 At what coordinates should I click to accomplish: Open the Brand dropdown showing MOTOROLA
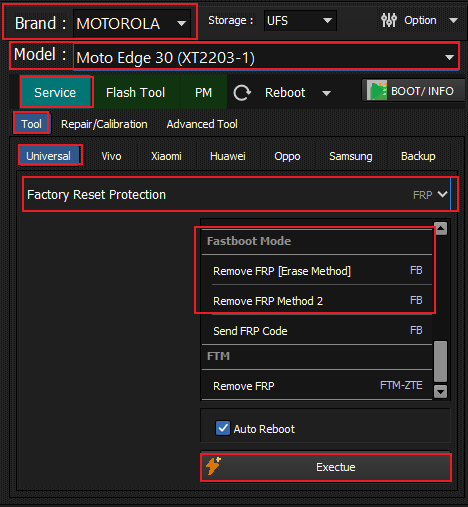click(x=132, y=23)
